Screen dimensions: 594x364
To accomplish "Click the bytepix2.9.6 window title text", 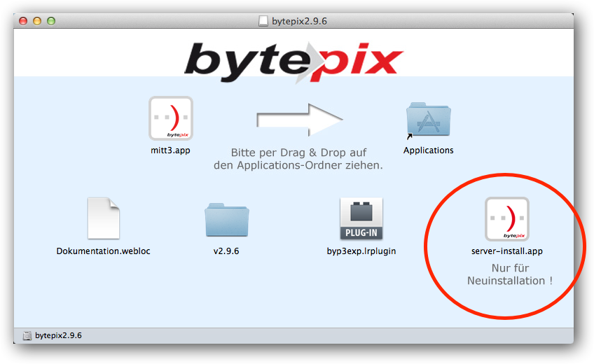I will click(299, 21).
